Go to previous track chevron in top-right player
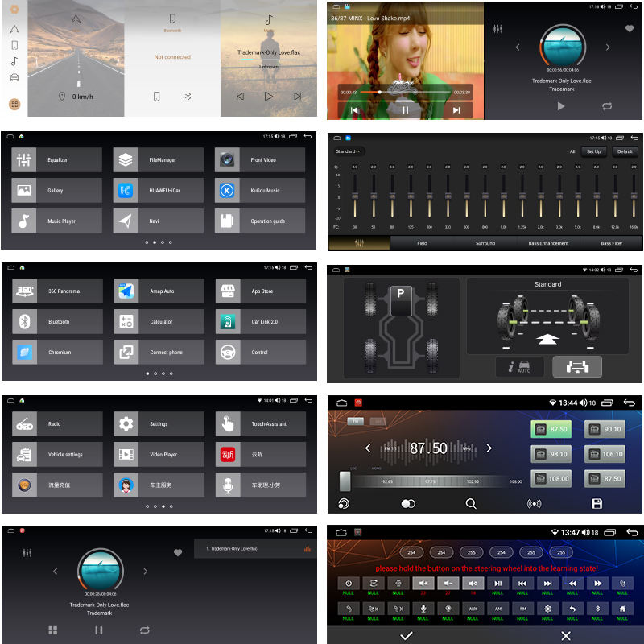 click(x=518, y=47)
